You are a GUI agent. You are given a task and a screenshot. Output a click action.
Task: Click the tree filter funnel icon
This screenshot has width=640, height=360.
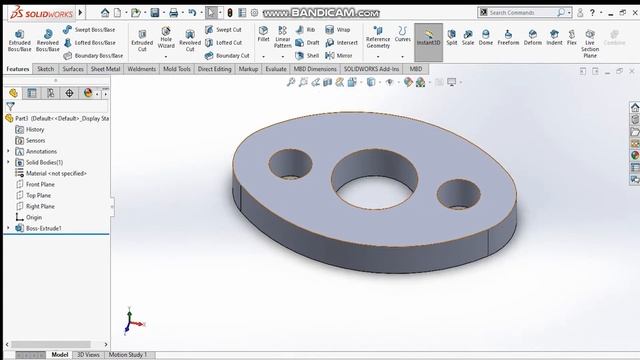pyautogui.click(x=11, y=107)
